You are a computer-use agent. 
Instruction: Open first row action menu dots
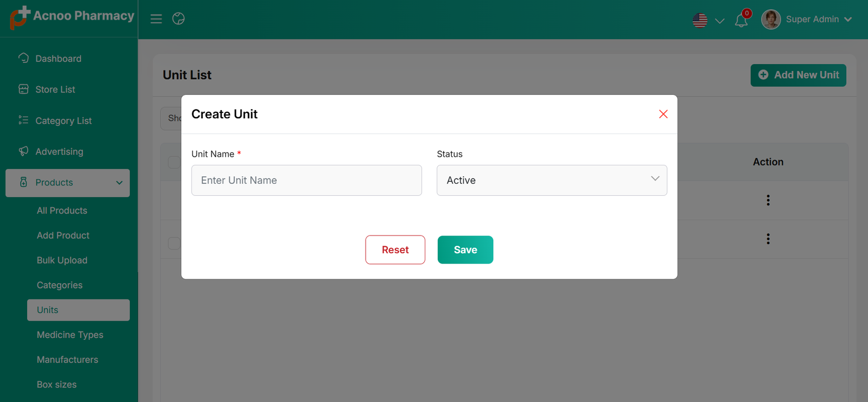click(x=768, y=200)
